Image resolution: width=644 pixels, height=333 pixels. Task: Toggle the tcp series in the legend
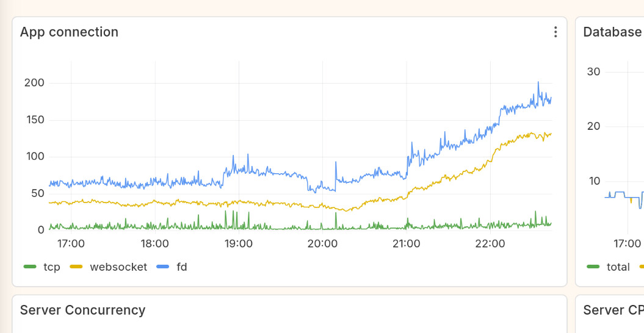(52, 267)
